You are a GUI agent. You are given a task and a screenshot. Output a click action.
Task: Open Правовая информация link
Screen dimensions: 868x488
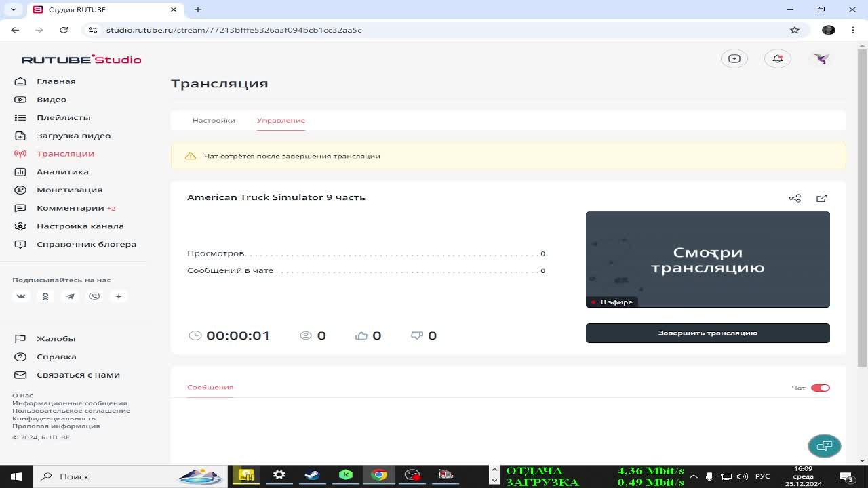56,426
